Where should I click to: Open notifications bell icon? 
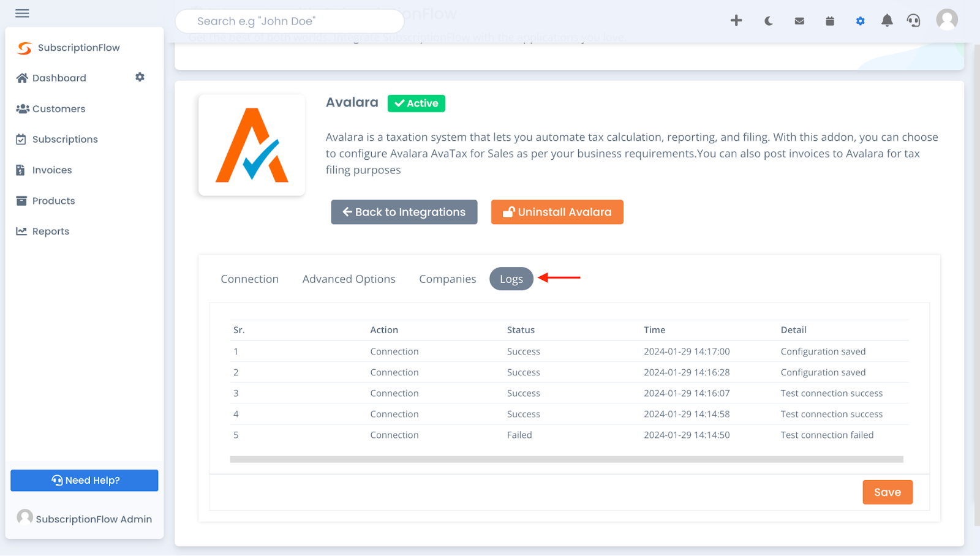tap(887, 21)
